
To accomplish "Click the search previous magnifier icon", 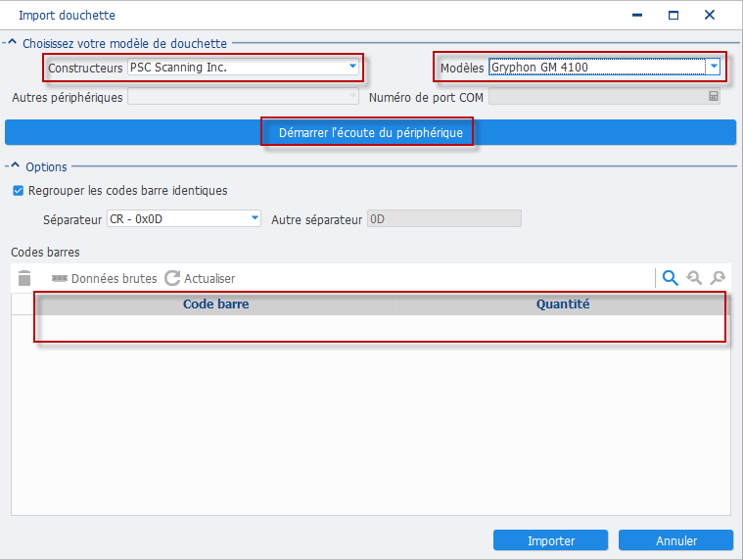I will pyautogui.click(x=694, y=278).
